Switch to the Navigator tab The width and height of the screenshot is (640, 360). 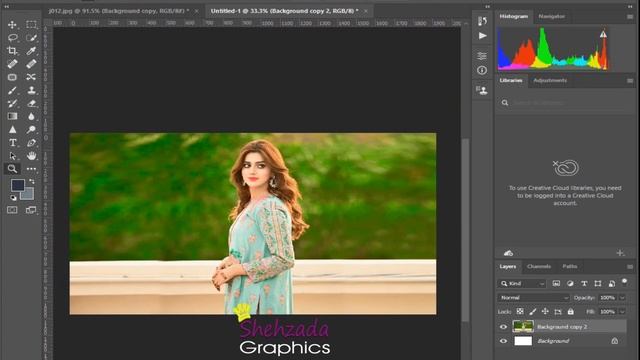click(551, 16)
